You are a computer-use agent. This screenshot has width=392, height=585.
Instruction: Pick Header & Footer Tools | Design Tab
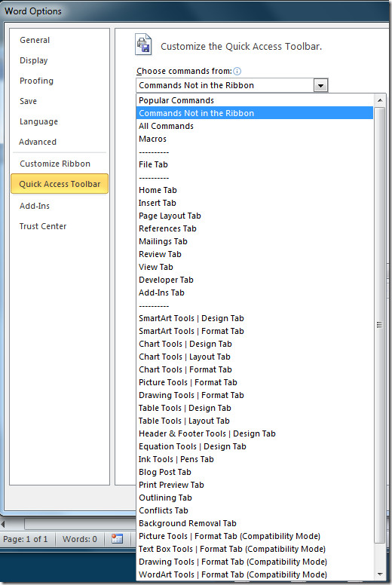point(255,433)
